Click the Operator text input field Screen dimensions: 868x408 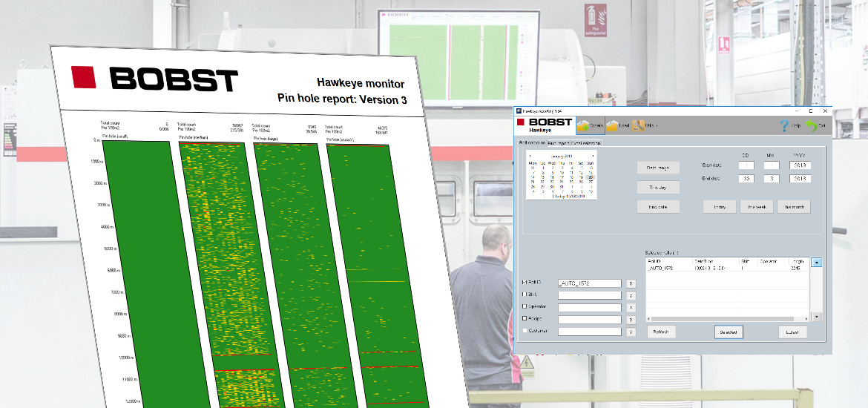pyautogui.click(x=590, y=308)
